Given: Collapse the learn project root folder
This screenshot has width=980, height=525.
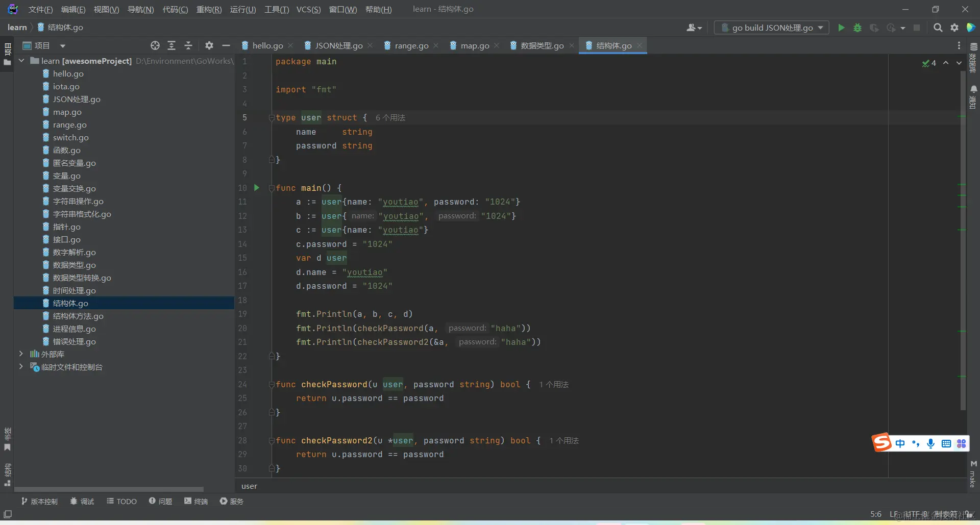Looking at the screenshot, I should coord(21,61).
